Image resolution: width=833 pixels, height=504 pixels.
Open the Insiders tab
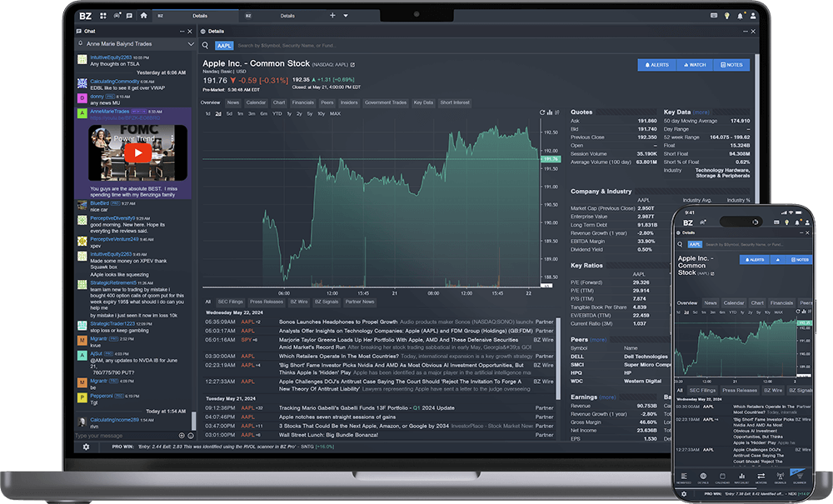349,102
